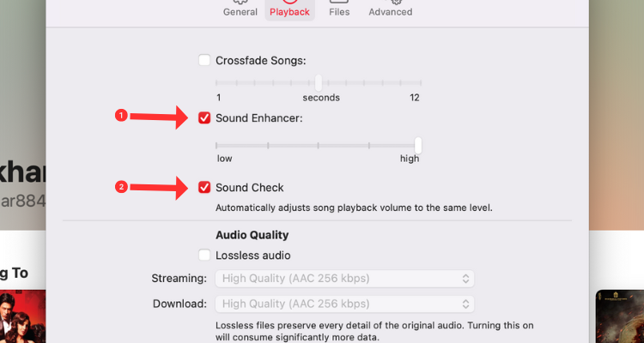
Task: Click the red number 2 annotation badge
Action: 121,186
